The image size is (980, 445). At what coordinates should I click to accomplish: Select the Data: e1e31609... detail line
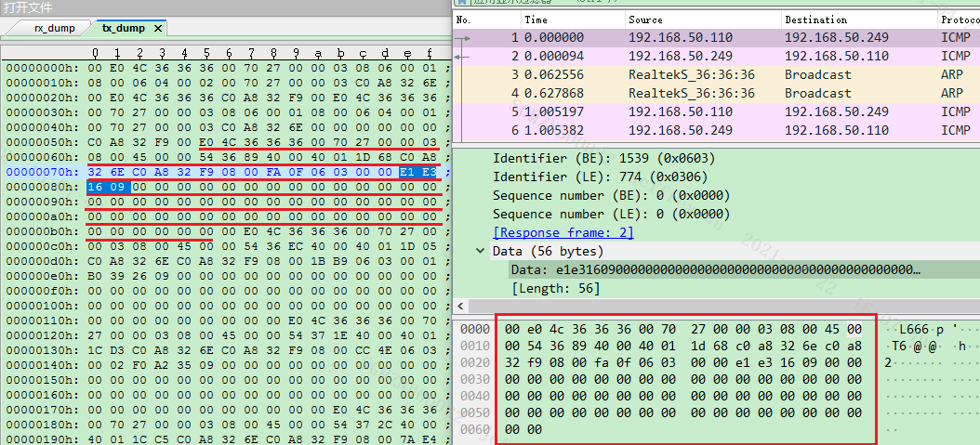[714, 269]
